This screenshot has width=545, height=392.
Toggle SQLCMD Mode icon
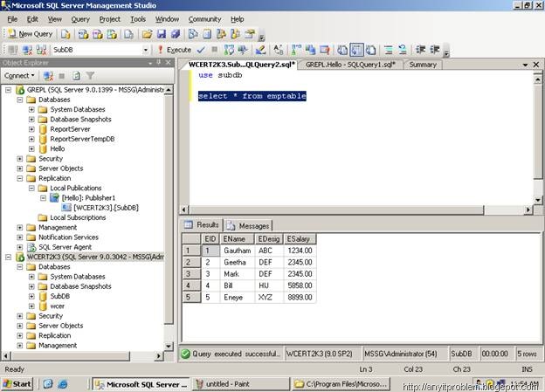point(325,50)
